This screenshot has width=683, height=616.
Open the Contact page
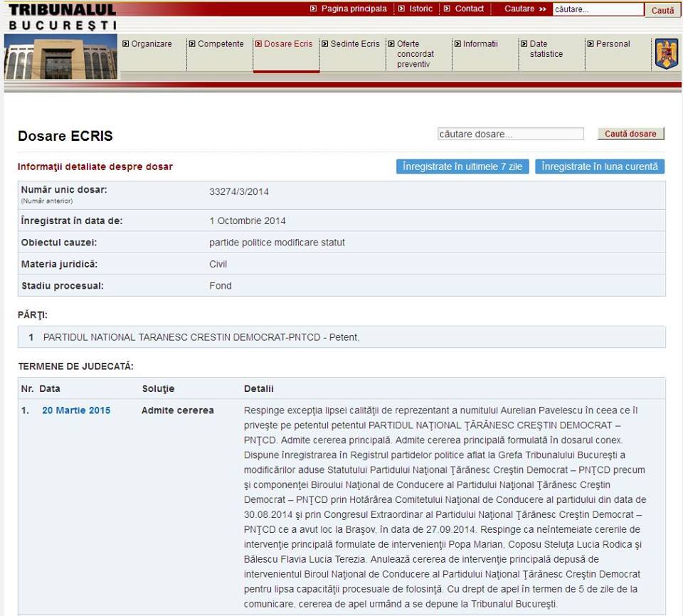click(x=469, y=9)
